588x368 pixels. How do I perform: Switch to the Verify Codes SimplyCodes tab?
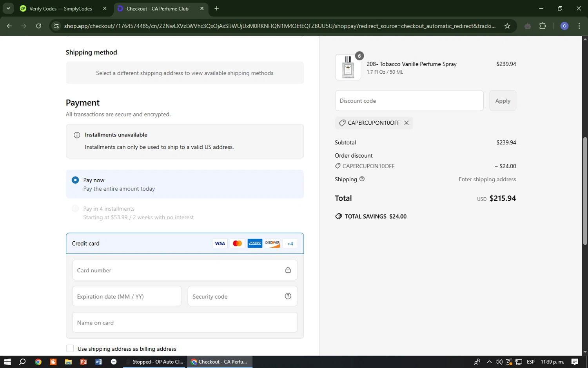[61, 9]
